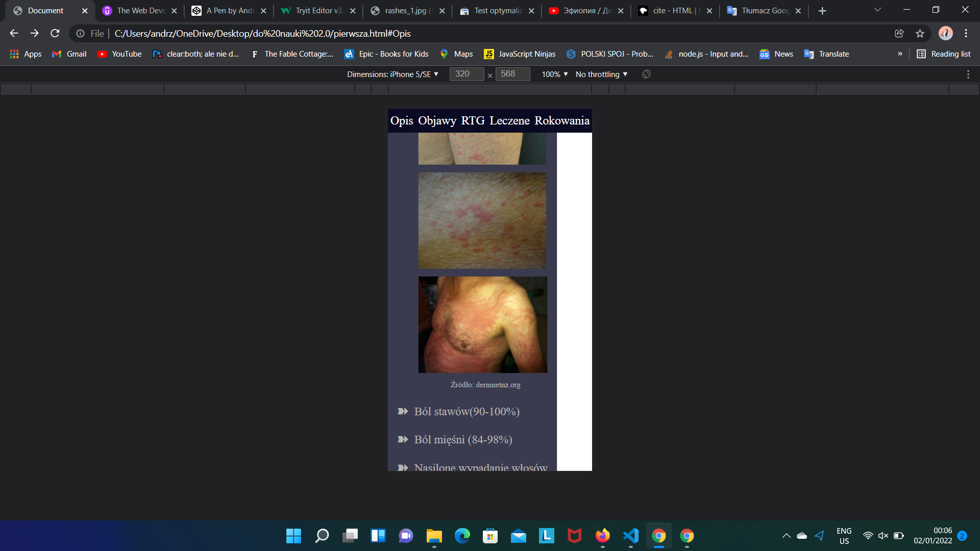Open Firefox from taskbar
Screen dimensions: 980x551
[x=603, y=536]
